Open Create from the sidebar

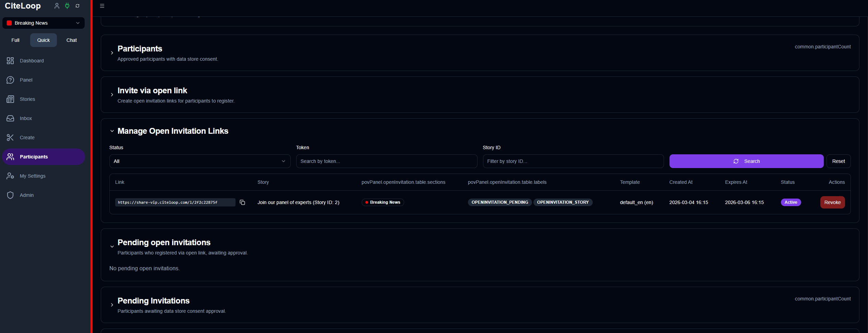point(44,138)
